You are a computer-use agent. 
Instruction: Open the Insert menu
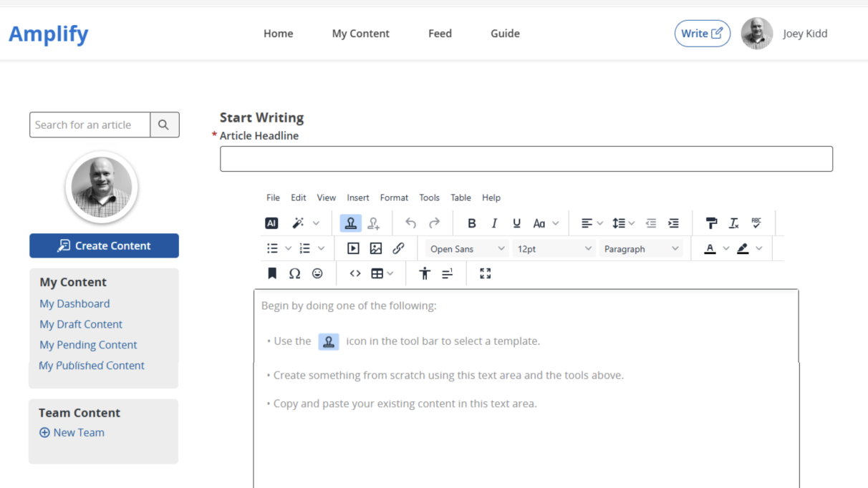pos(358,197)
